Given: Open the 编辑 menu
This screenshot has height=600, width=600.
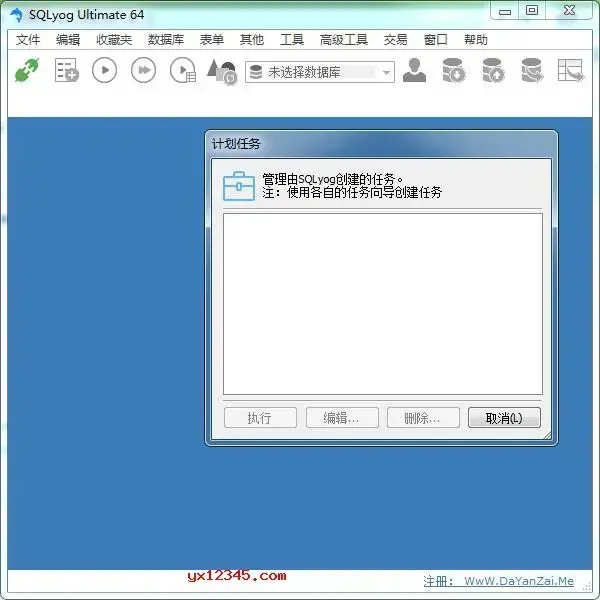Looking at the screenshot, I should [x=68, y=39].
